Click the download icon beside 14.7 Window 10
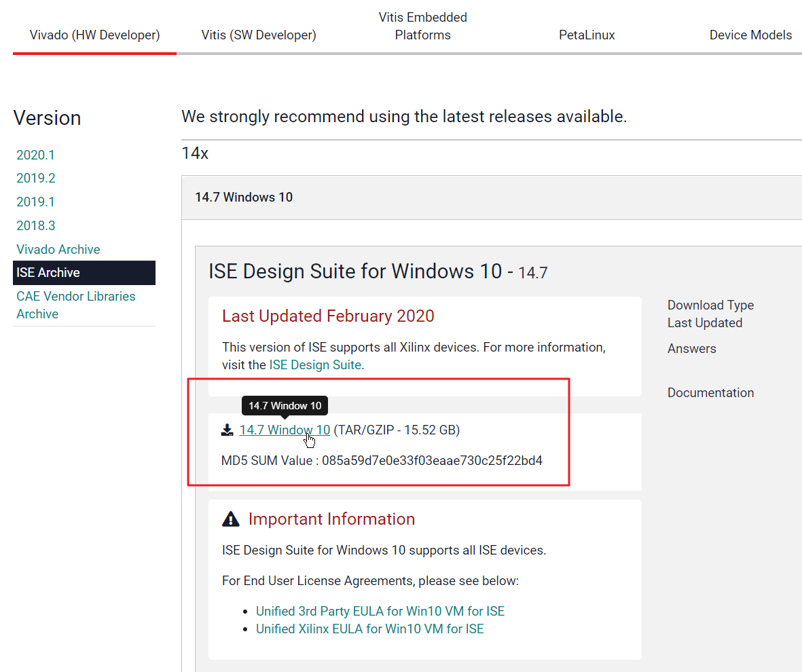The width and height of the screenshot is (802, 672). click(x=227, y=430)
